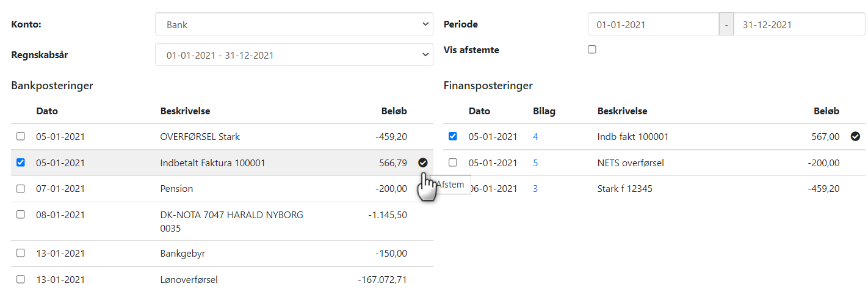This screenshot has height=308, width=868.
Task: Click the Bilag column header in Finansposteringer
Action: (x=544, y=111)
